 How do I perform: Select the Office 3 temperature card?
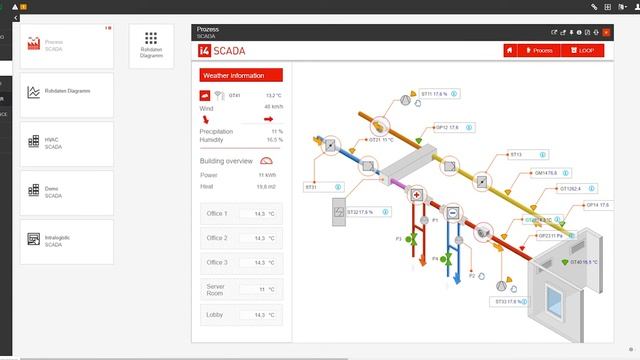tap(241, 262)
